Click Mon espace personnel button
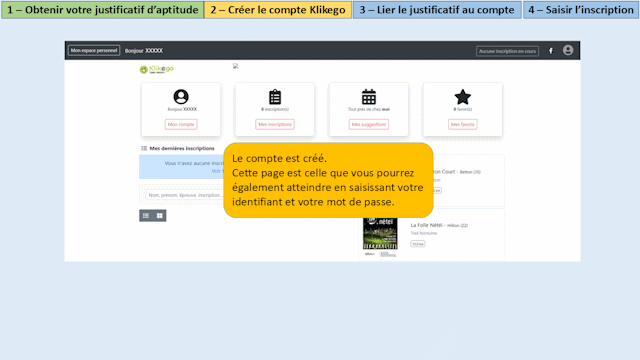Viewport: 640px width, 360px height. (94, 50)
